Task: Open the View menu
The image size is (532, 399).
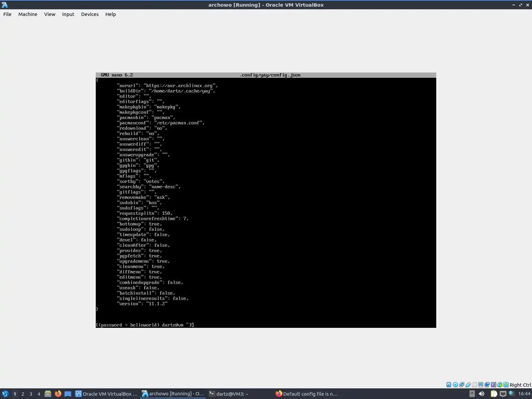Action: (50, 14)
